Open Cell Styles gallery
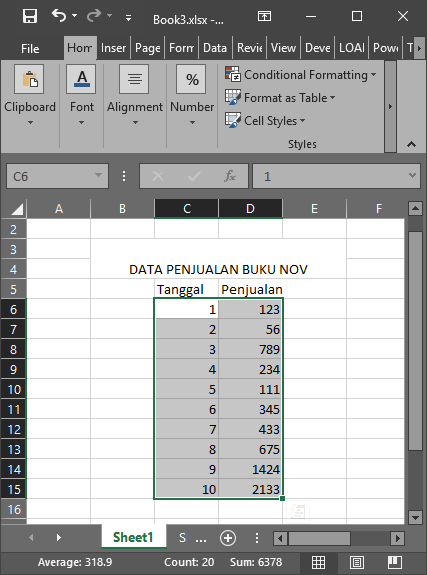Screen dimensions: 427x575 coord(265,121)
